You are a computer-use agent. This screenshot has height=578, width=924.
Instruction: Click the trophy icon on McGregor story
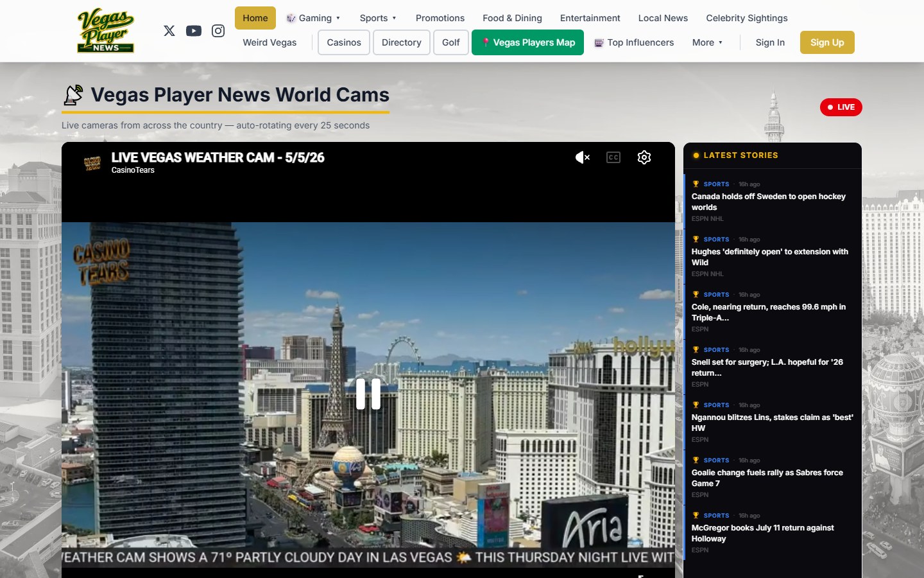coord(696,516)
